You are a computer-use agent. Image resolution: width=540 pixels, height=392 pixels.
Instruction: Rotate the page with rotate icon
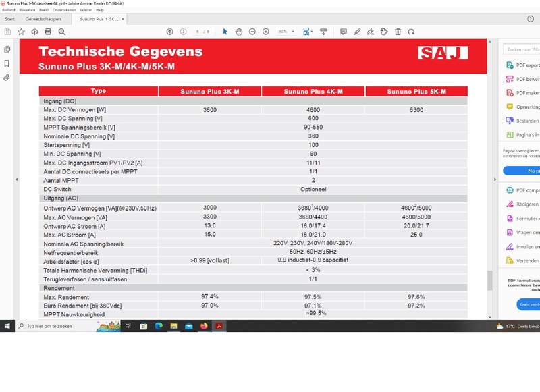[x=411, y=32]
